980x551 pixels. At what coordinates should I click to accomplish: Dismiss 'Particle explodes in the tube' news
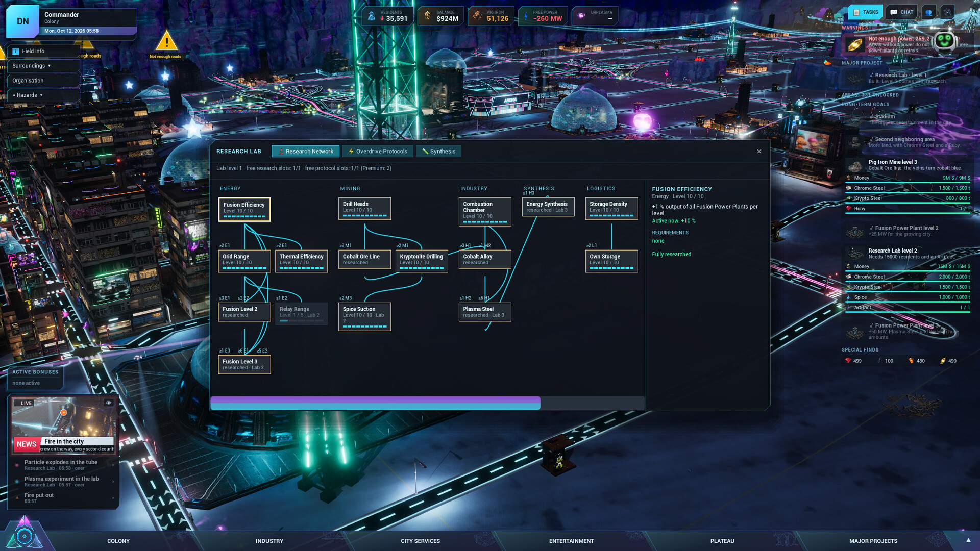coord(113,465)
